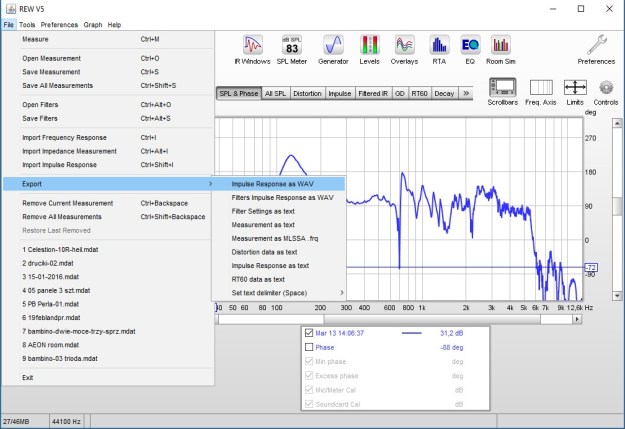Open the EQ window

click(x=470, y=47)
